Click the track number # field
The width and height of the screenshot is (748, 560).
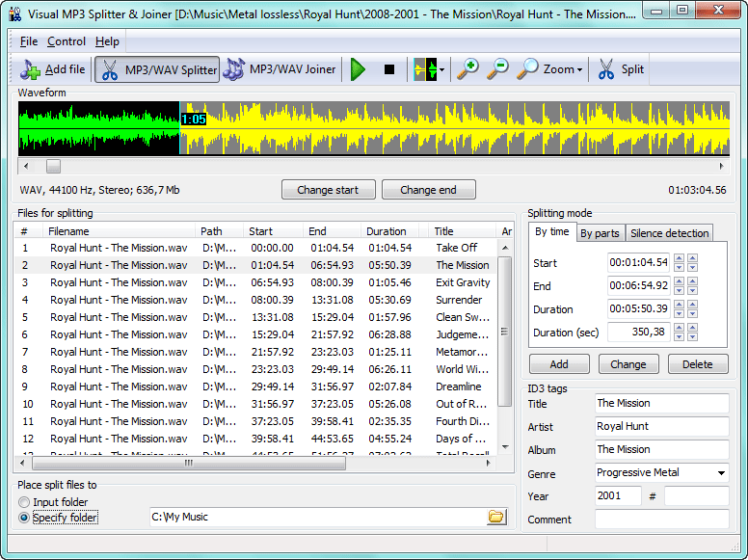696,495
